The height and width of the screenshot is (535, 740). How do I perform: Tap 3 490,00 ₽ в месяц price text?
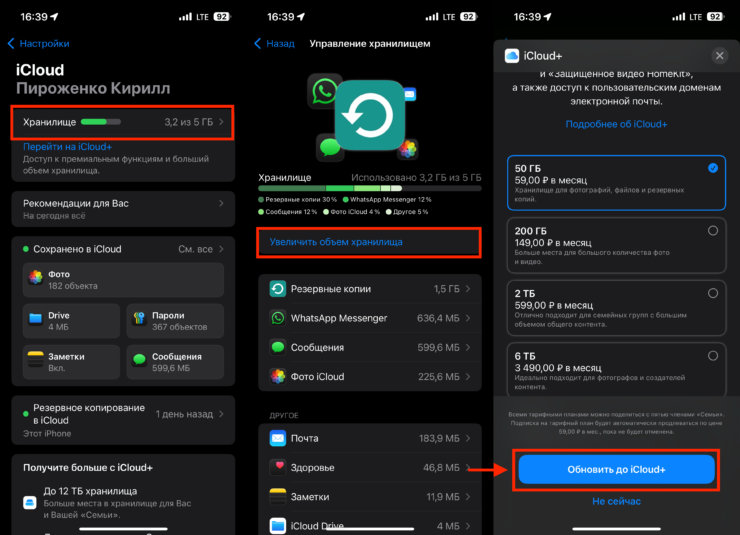click(558, 368)
